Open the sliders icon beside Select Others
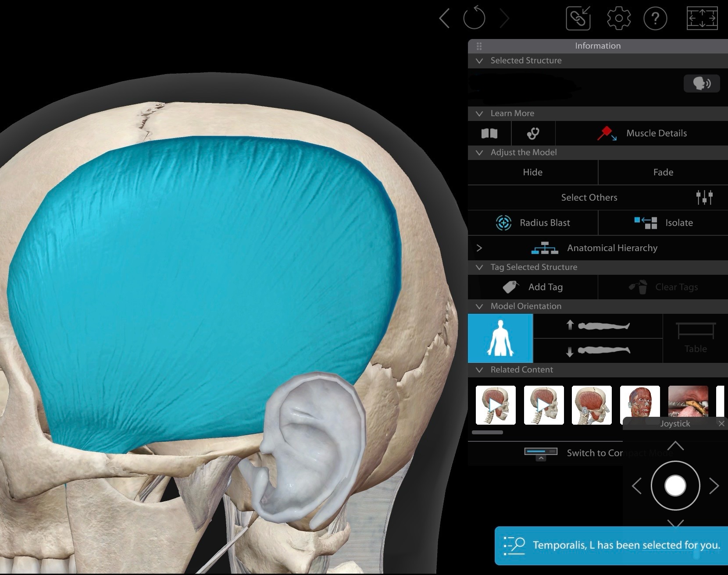The image size is (728, 575). 704,197
